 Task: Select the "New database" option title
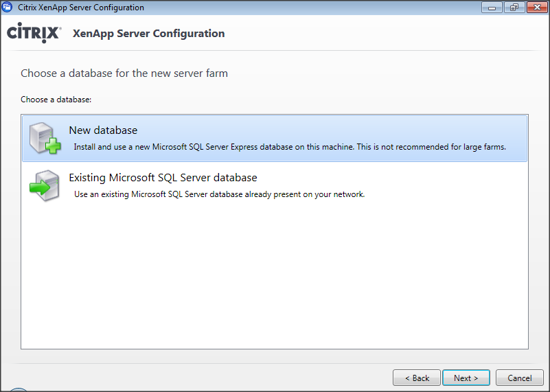click(103, 130)
